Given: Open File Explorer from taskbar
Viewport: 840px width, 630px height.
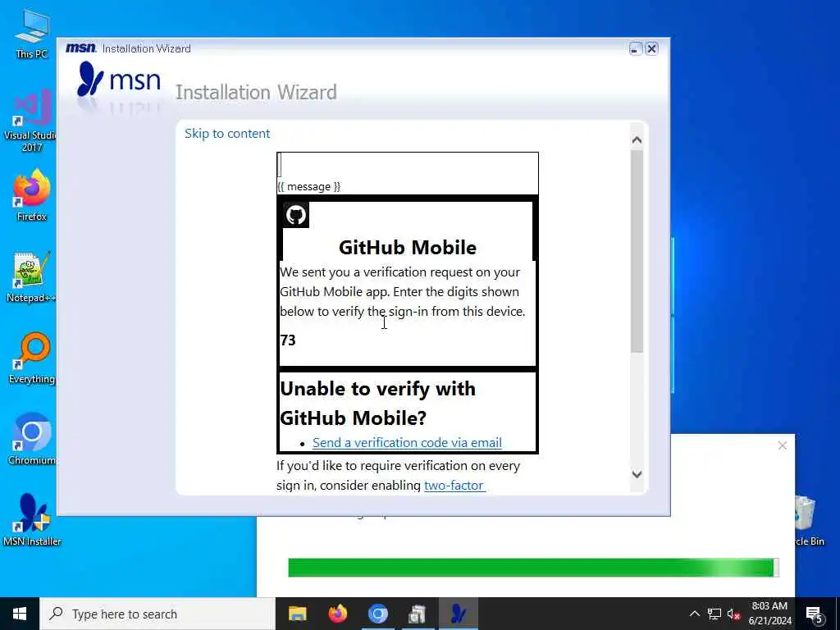Looking at the screenshot, I should pos(297,614).
